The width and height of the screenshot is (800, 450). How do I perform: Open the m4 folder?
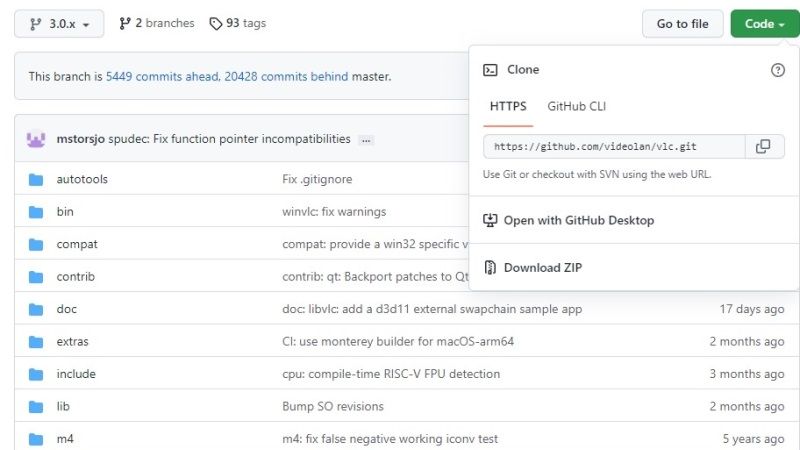pyautogui.click(x=65, y=439)
